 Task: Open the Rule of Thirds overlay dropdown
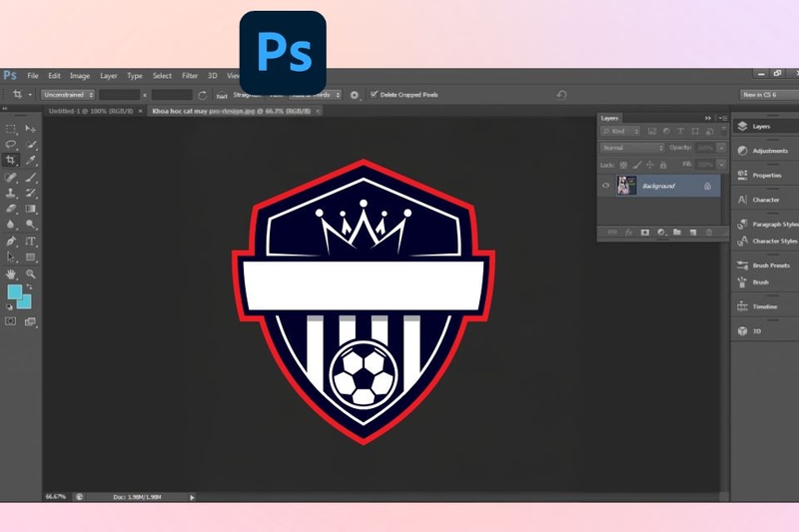[x=316, y=95]
